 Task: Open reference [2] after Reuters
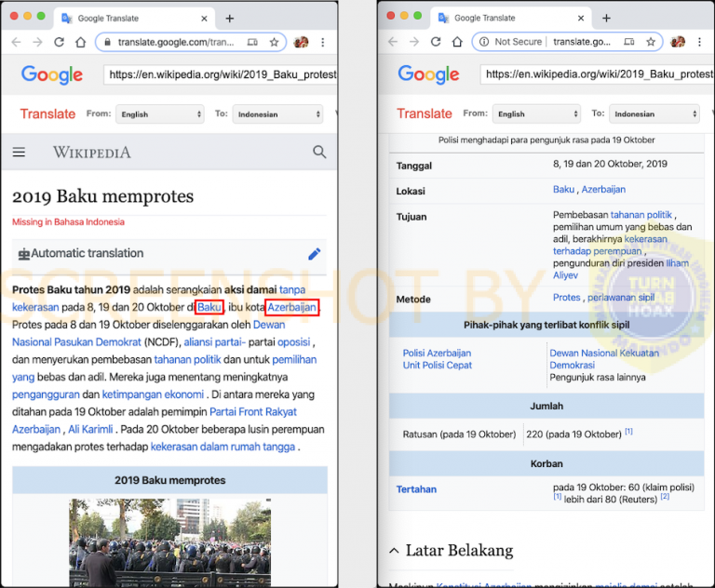point(665,496)
